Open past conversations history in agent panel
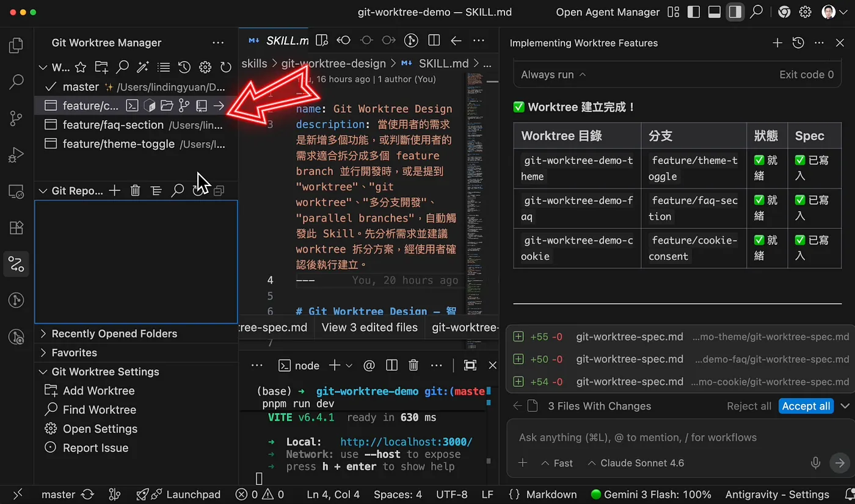The width and height of the screenshot is (855, 504). click(798, 43)
